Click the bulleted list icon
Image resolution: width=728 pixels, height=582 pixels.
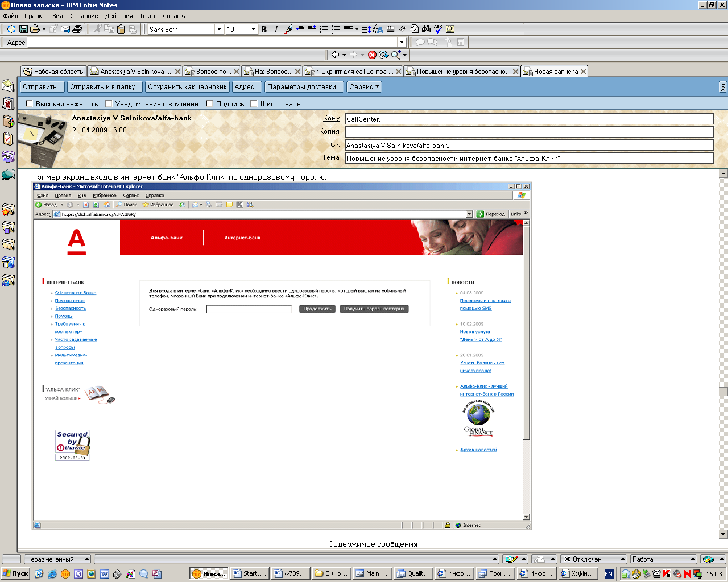pos(324,29)
